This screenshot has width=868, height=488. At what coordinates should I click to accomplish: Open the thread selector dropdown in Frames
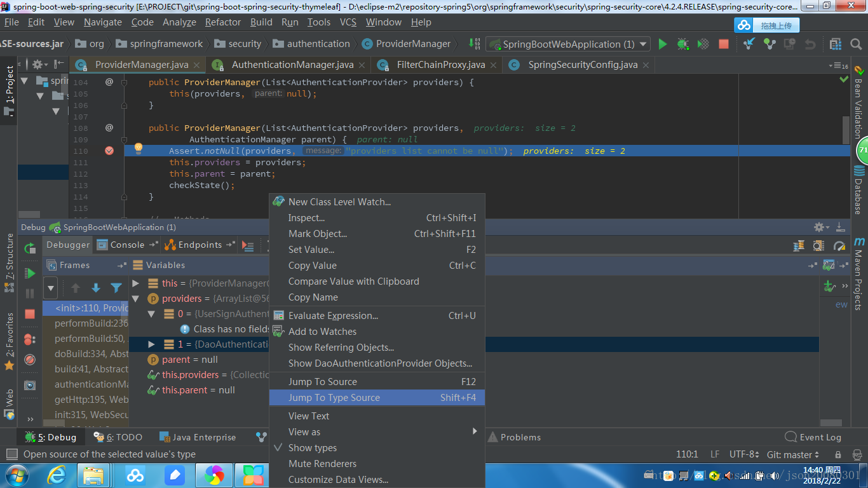pyautogui.click(x=50, y=288)
